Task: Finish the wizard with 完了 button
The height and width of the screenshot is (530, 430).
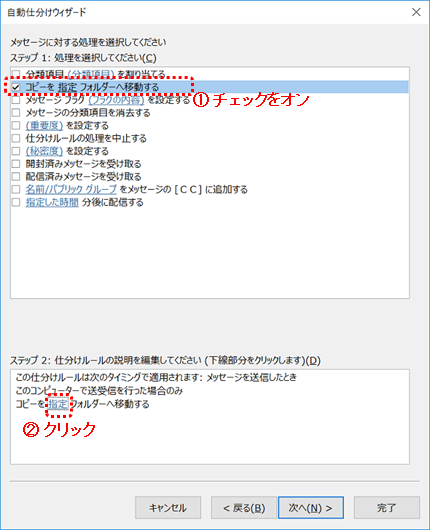Action: [387, 507]
